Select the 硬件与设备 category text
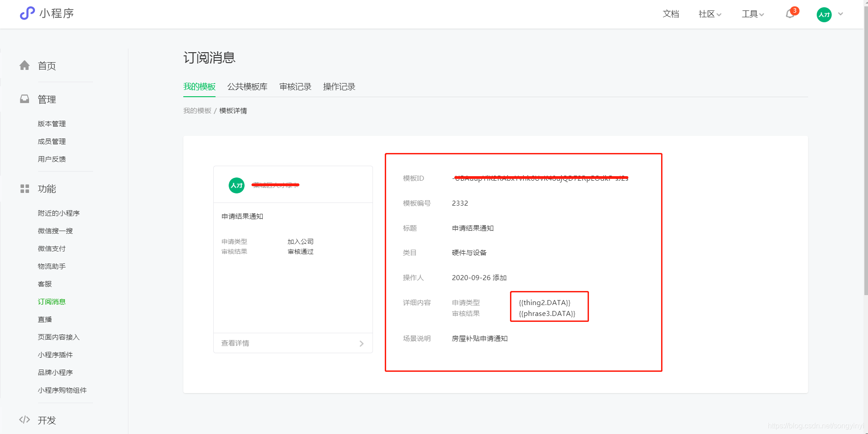This screenshot has width=868, height=434. click(x=469, y=252)
